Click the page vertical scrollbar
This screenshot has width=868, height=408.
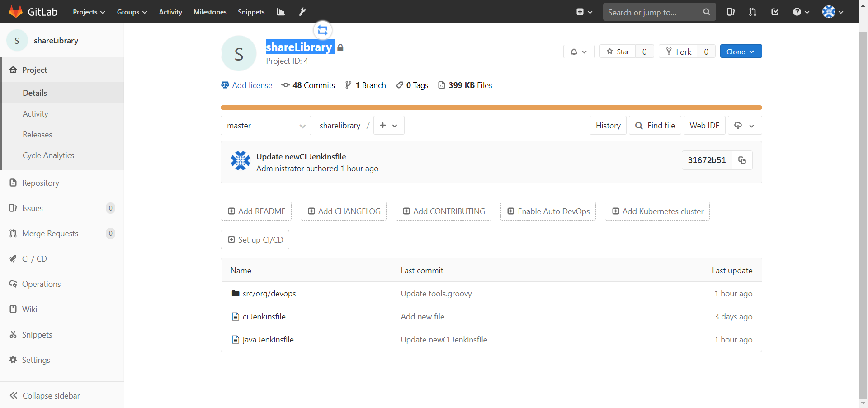[863, 215]
